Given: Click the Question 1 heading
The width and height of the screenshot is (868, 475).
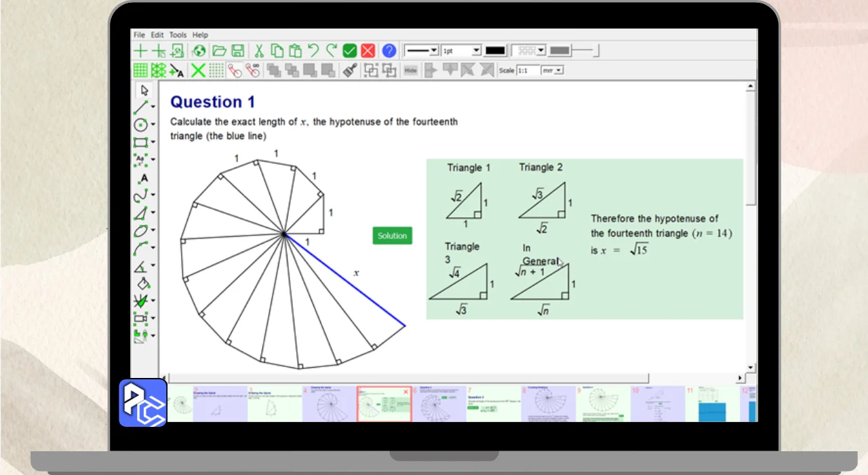Looking at the screenshot, I should [x=212, y=102].
